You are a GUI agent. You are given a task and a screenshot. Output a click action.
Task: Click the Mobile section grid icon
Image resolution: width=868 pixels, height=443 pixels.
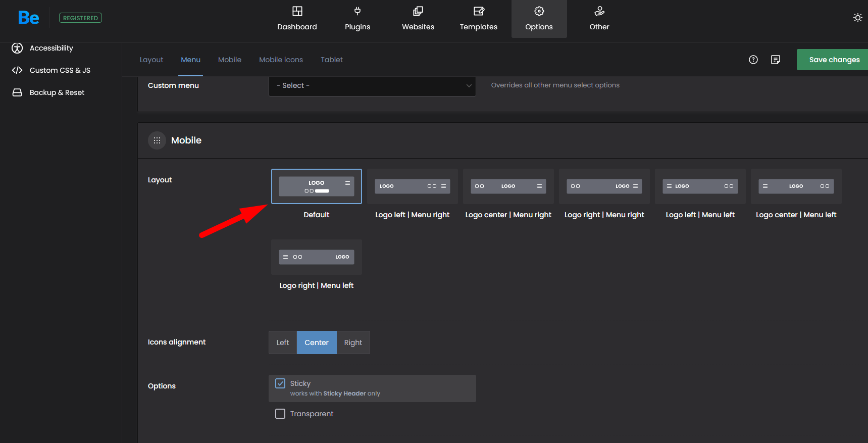157,140
